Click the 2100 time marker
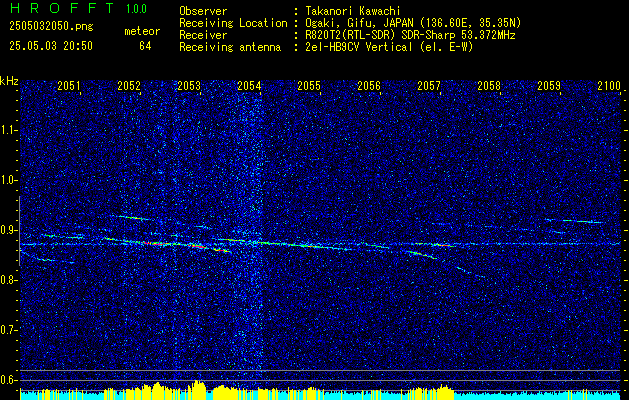The height and width of the screenshot is (400, 629). [x=609, y=85]
